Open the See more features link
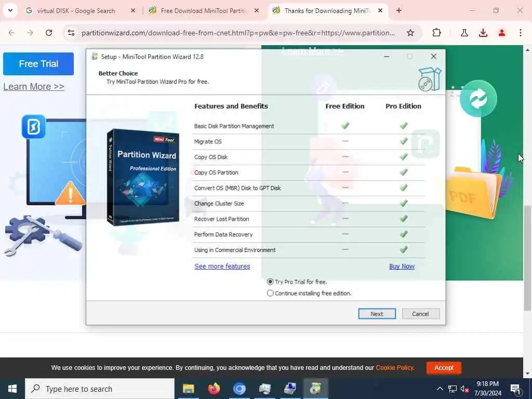This screenshot has width=532, height=399. point(222,267)
